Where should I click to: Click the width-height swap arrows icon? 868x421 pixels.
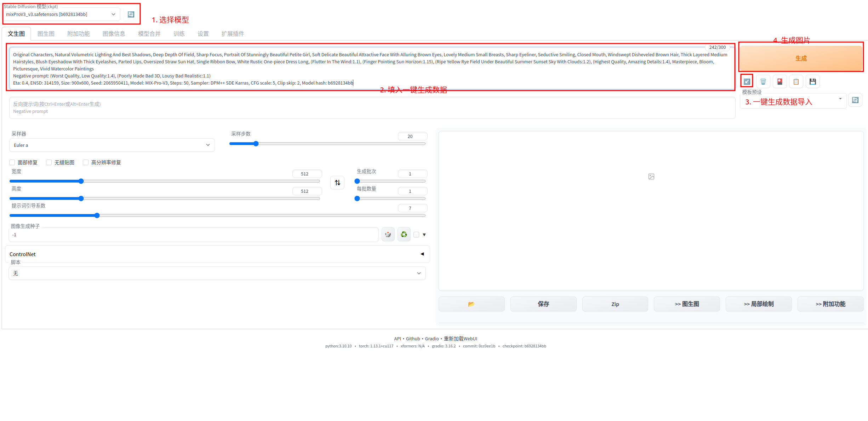click(337, 183)
